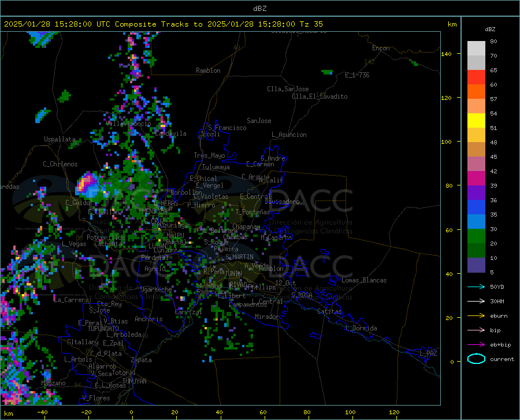Click the 'dBZ' title at top center

[259, 9]
